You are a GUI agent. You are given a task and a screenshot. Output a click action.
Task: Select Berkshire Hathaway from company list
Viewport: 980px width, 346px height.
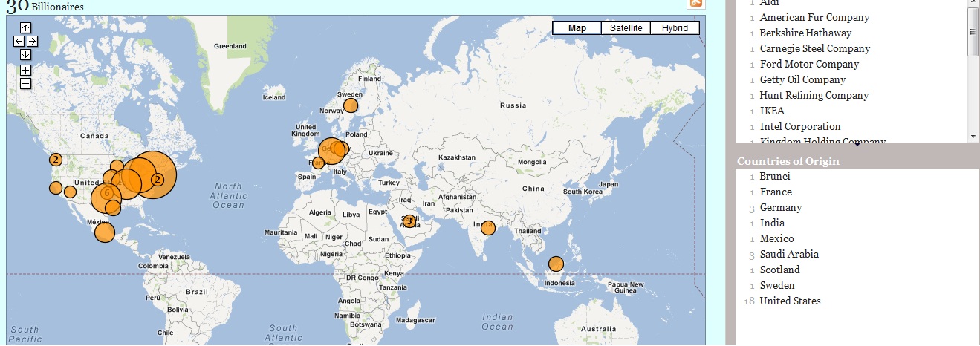(x=805, y=33)
